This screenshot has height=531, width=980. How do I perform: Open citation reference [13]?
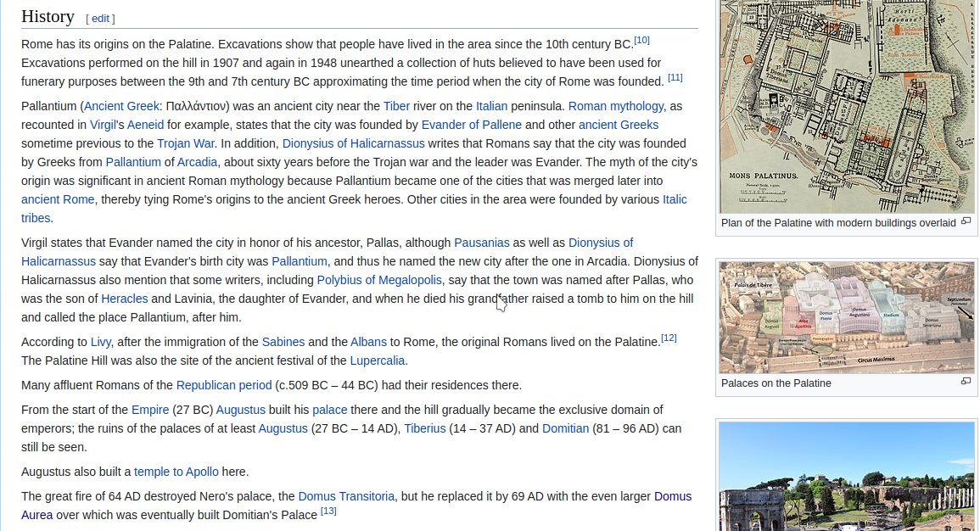[328, 511]
